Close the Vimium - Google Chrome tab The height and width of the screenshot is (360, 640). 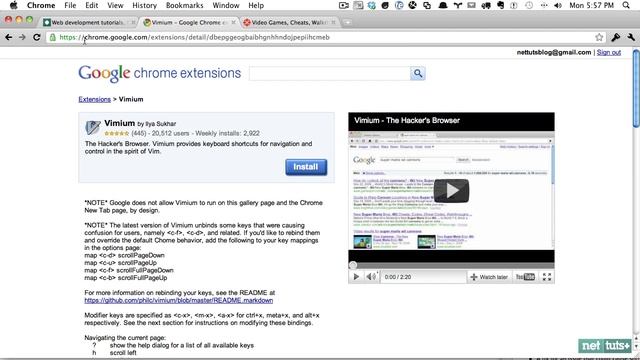[233, 22]
